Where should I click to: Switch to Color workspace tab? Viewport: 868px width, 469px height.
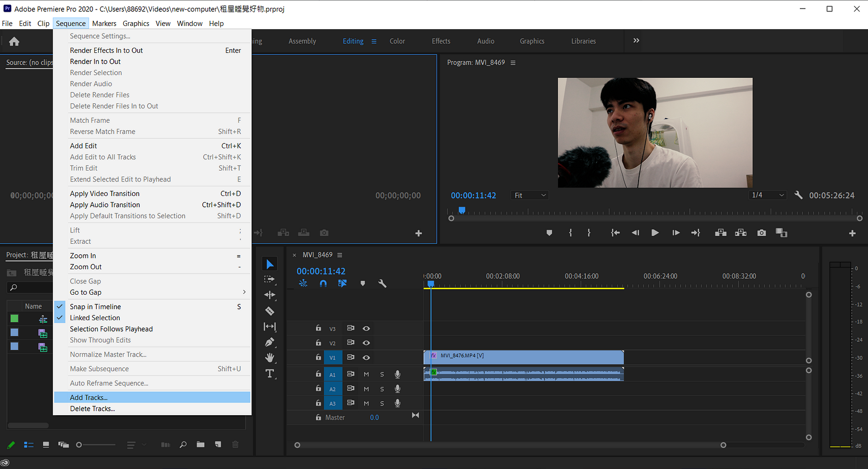click(x=397, y=41)
